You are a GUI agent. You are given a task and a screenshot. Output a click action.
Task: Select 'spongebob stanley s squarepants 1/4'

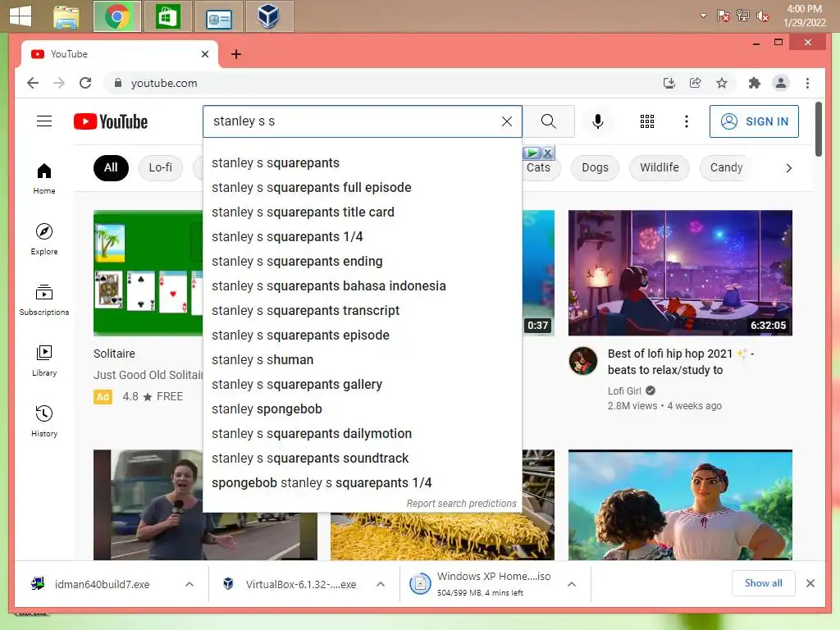tap(362, 483)
